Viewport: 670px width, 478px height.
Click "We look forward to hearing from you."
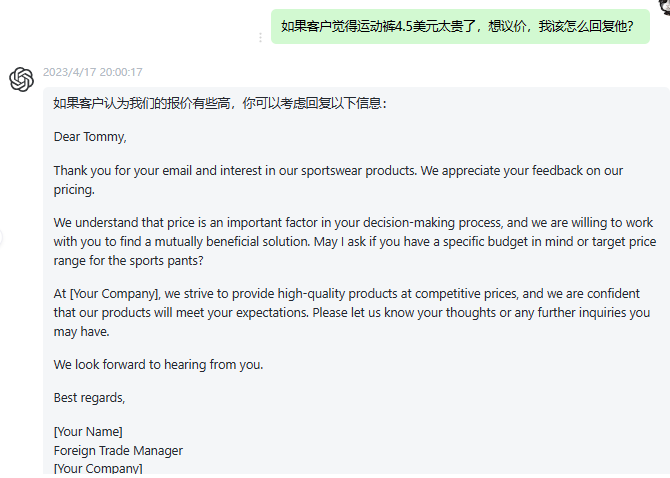pos(158,364)
